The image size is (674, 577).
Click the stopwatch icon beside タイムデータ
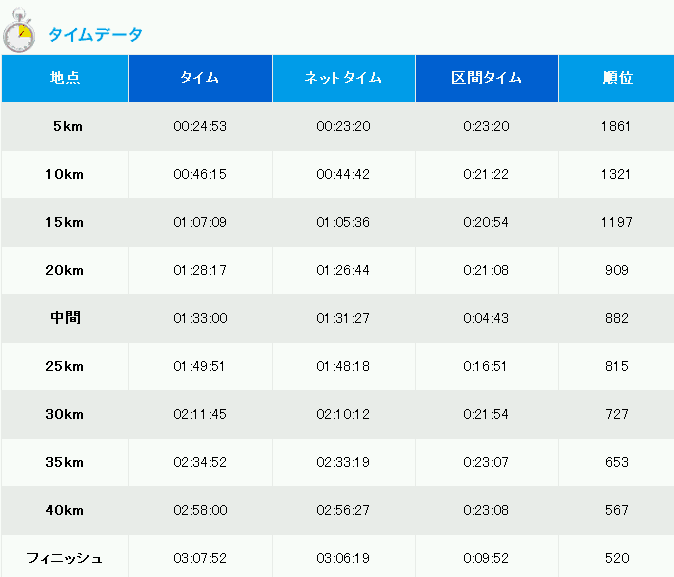pos(19,31)
